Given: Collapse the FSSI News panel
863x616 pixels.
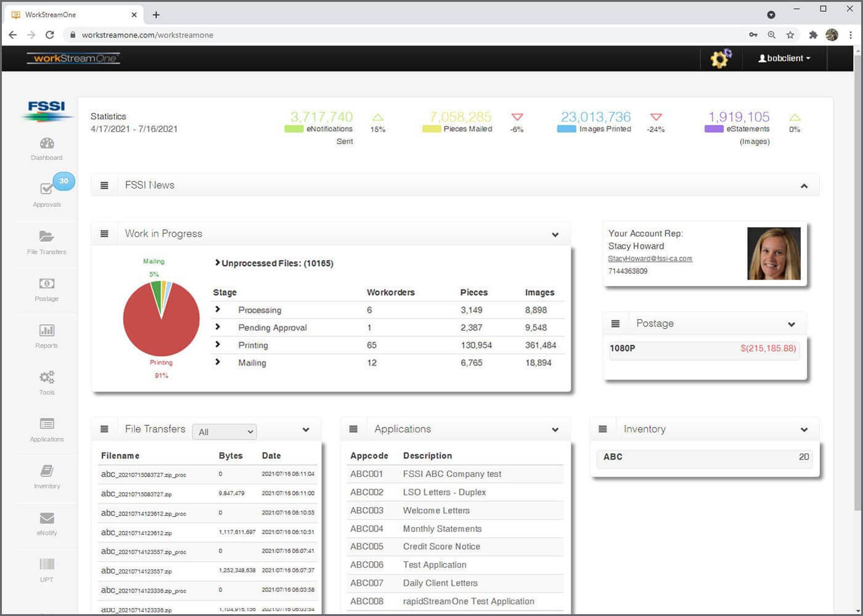Looking at the screenshot, I should coord(804,185).
